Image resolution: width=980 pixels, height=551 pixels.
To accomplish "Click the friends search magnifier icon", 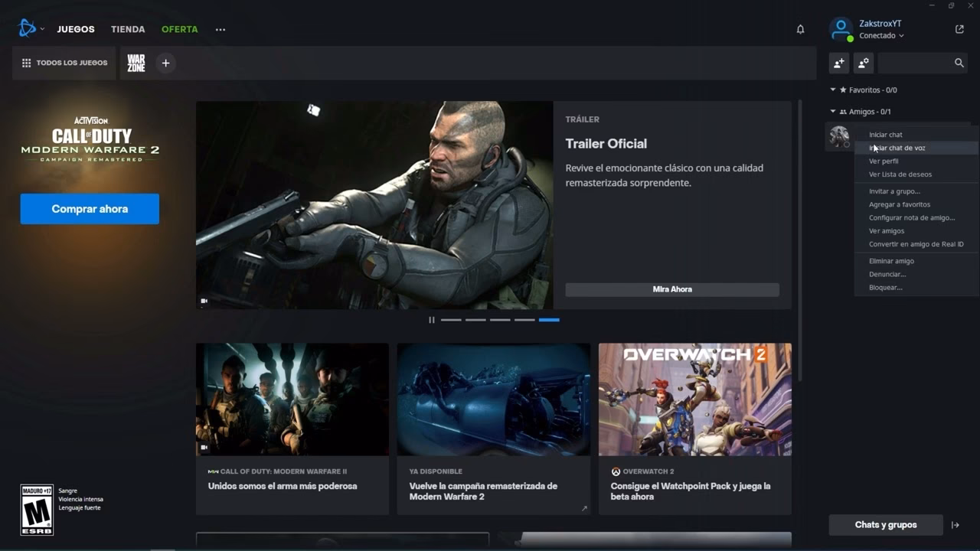I will pos(959,63).
